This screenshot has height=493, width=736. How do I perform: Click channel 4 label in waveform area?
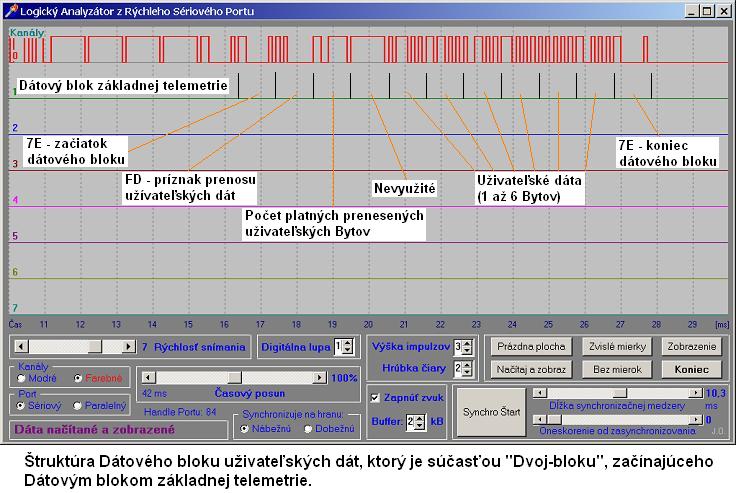click(x=15, y=200)
